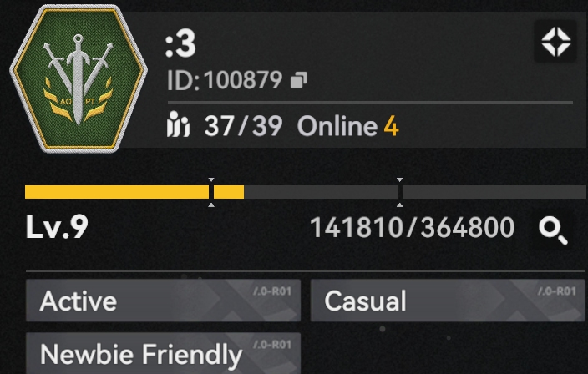Click the 141810/364800 experience value
The image size is (588, 374).
pyautogui.click(x=412, y=227)
